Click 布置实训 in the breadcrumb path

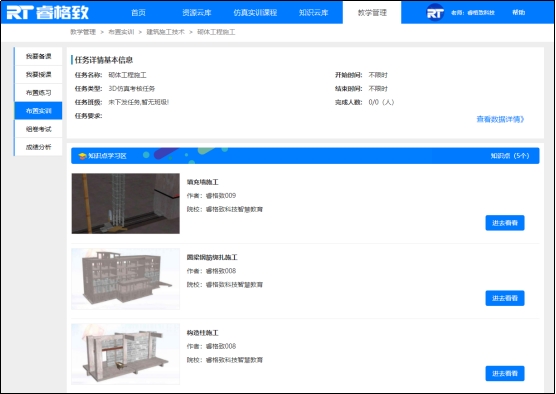click(121, 32)
